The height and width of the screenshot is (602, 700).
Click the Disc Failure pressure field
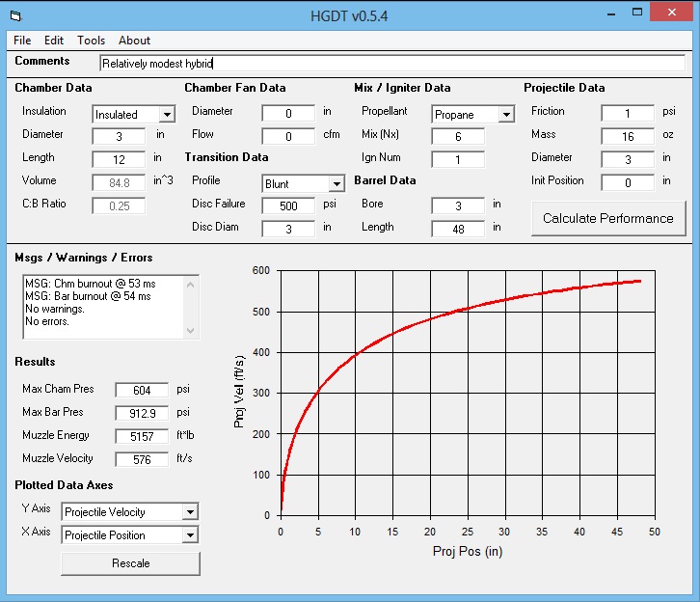(x=288, y=205)
